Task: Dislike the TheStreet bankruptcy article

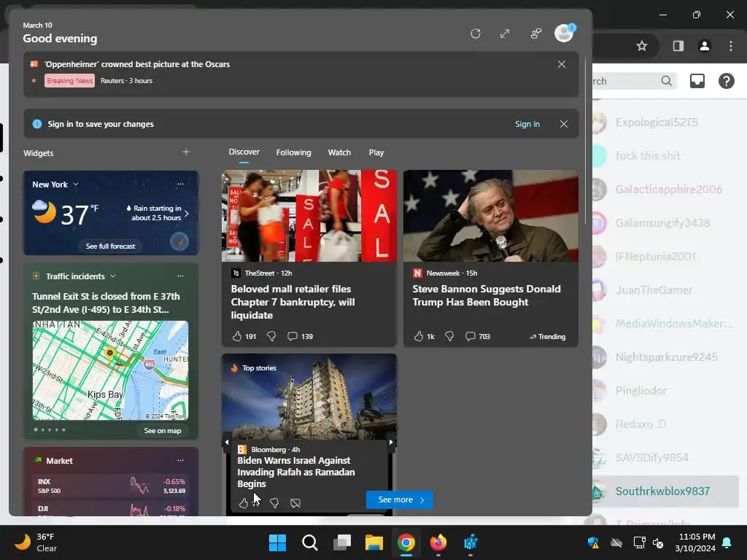Action: (271, 336)
